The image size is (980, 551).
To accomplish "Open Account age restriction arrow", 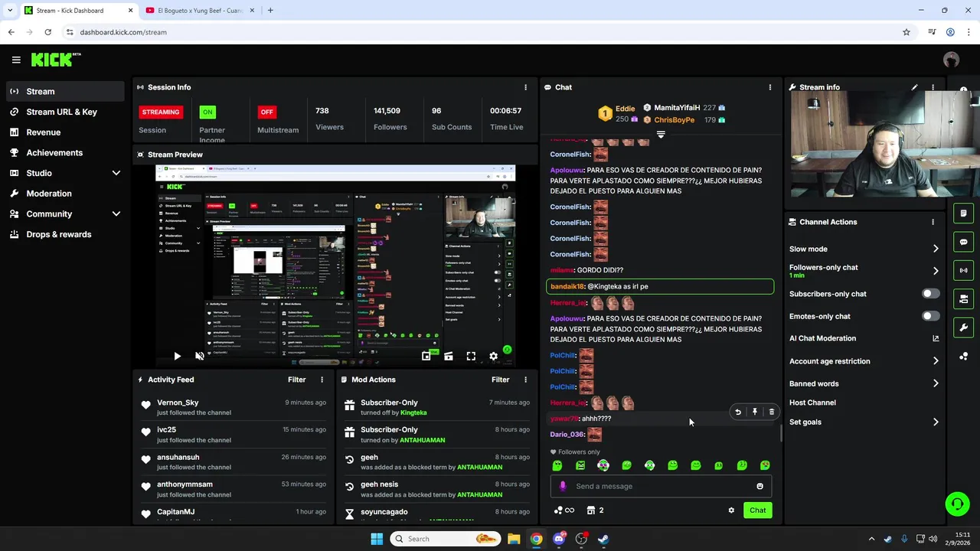I will pos(936,361).
